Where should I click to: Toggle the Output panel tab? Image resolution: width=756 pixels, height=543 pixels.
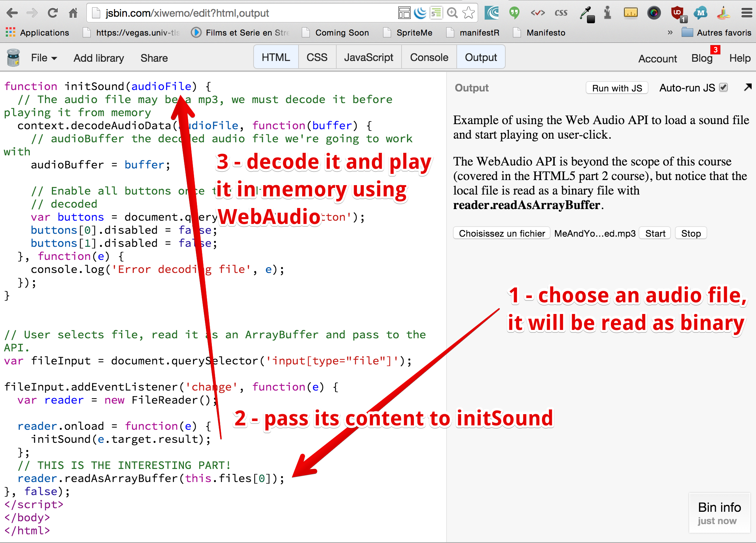pos(481,57)
